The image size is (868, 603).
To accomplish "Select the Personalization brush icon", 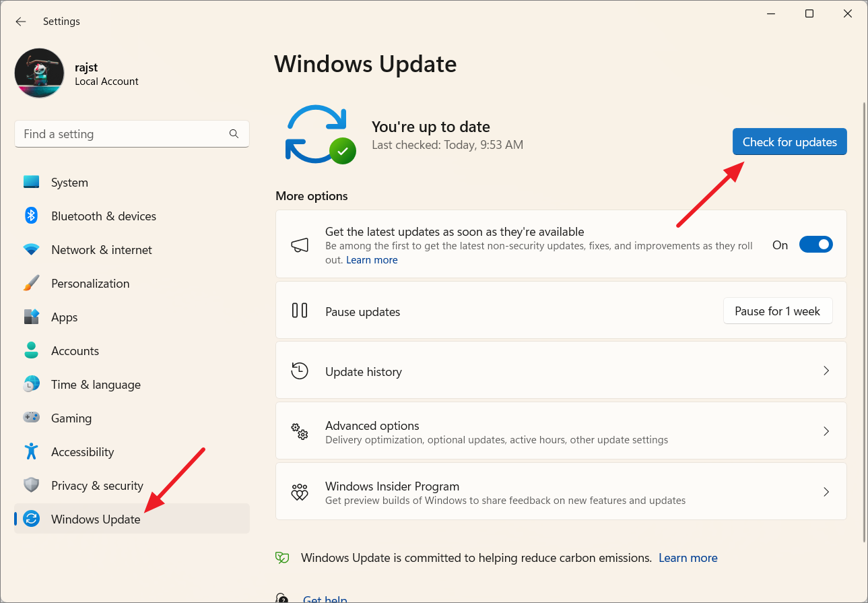I will [x=31, y=283].
